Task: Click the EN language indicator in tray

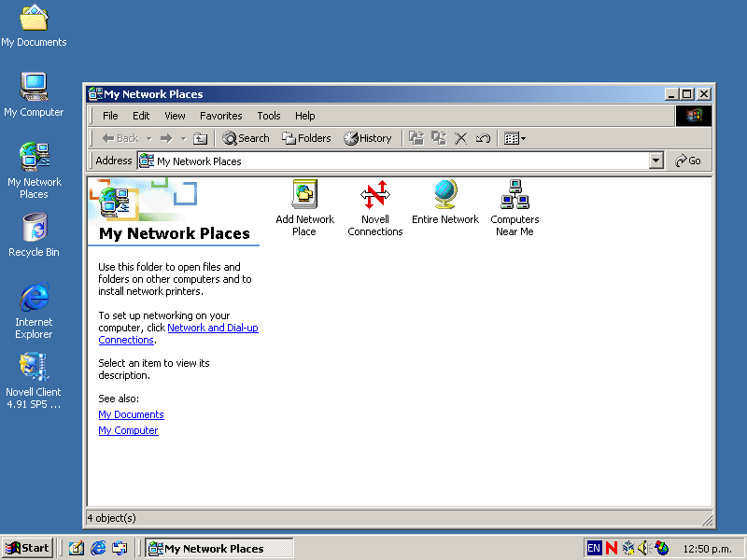Action: click(x=594, y=548)
